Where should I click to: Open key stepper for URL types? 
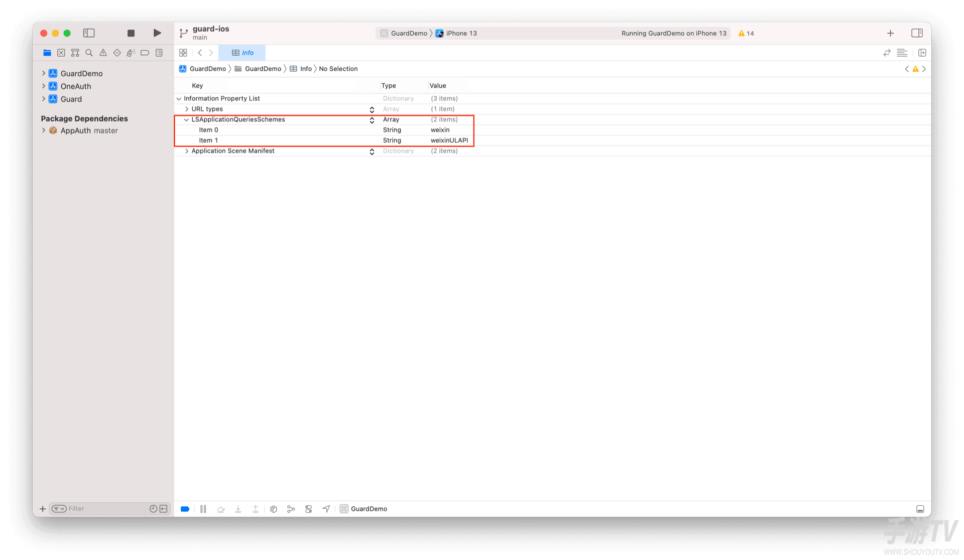(x=372, y=109)
